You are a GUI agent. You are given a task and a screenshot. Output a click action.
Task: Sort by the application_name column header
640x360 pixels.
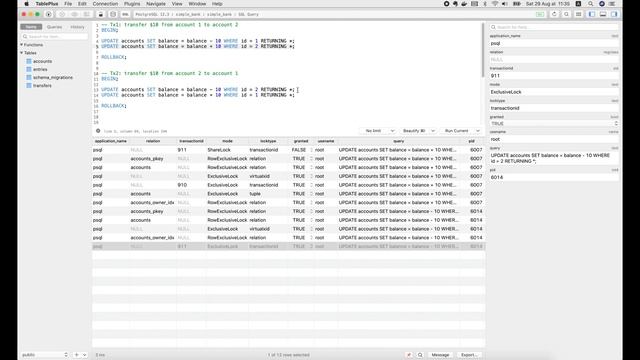point(111,141)
